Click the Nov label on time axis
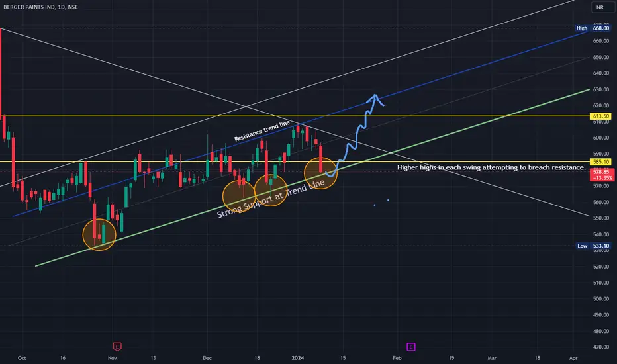 113,358
